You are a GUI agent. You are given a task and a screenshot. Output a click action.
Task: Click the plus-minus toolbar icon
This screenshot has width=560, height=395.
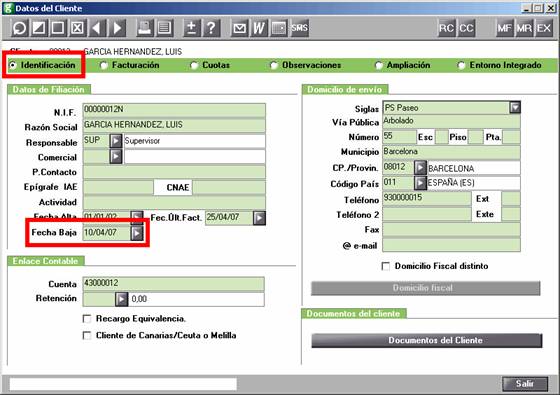(x=192, y=28)
